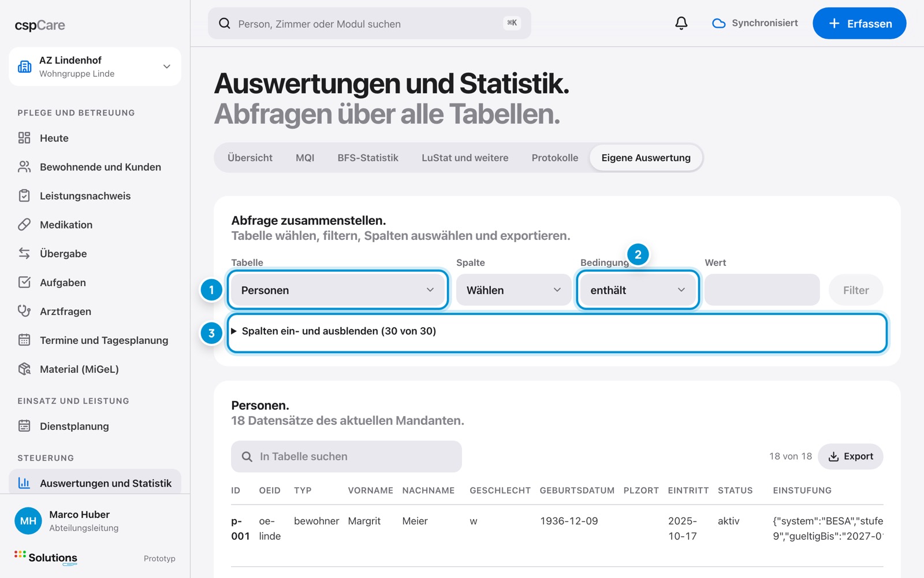Click the EINSTUFUNG column header

pyautogui.click(x=802, y=490)
